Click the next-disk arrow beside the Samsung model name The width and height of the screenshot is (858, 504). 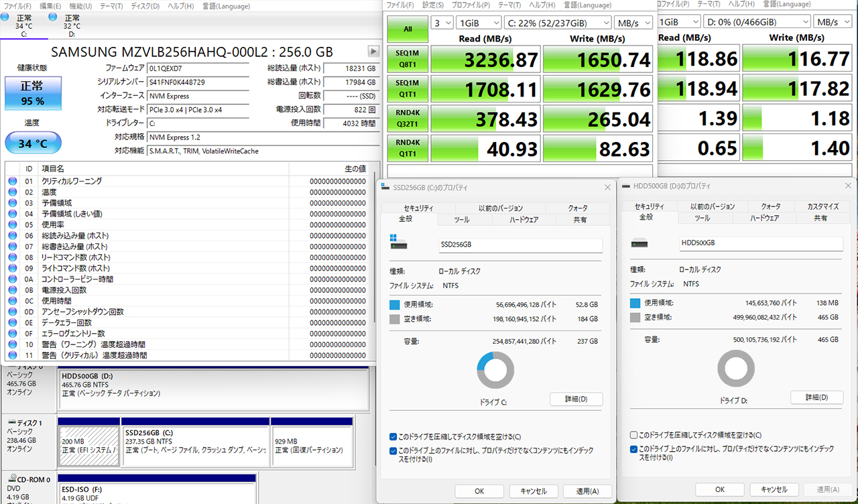[x=373, y=52]
